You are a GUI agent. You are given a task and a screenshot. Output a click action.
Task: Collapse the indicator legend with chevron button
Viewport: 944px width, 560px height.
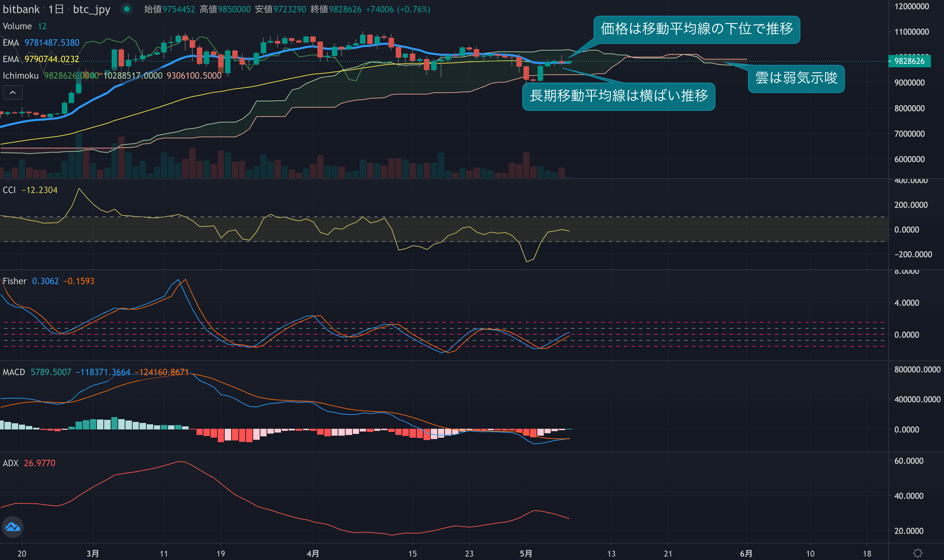[12, 92]
